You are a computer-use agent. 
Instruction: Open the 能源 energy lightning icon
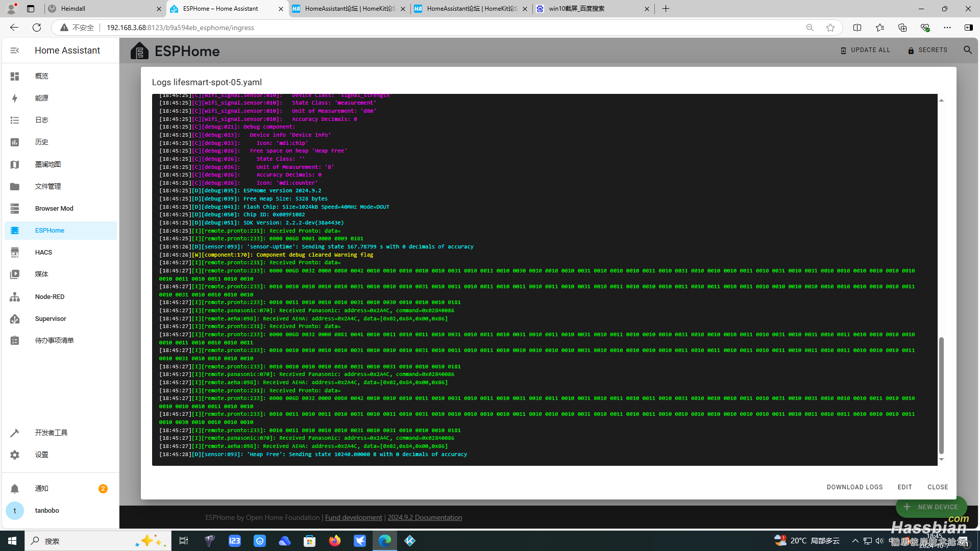tap(15, 98)
